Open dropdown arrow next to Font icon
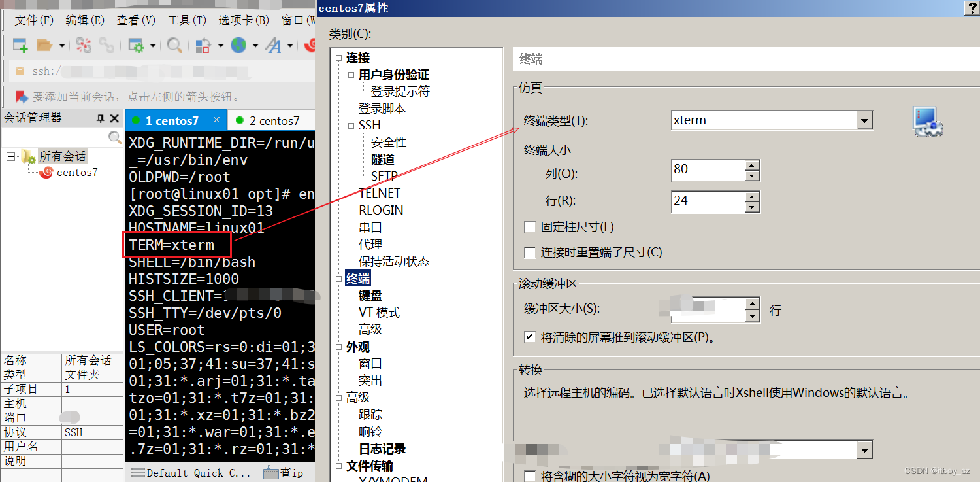This screenshot has height=482, width=980. (x=290, y=46)
